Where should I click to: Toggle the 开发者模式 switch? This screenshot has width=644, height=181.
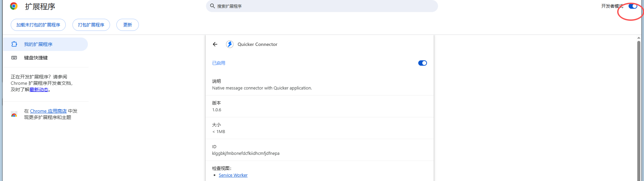(x=633, y=6)
